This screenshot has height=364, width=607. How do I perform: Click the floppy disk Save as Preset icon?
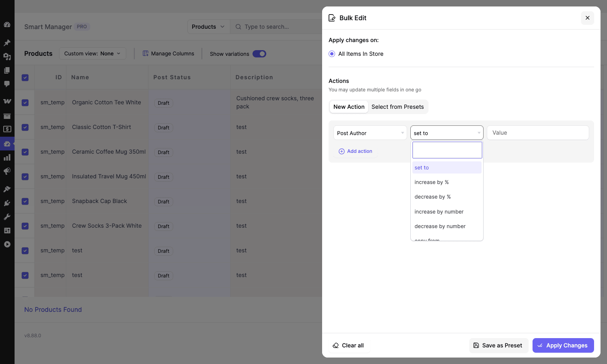tap(476, 345)
